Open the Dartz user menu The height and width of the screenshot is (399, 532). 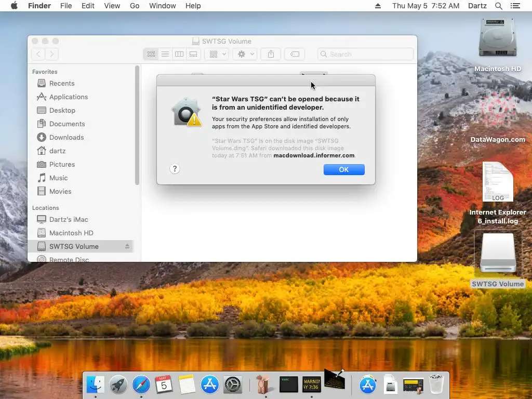[477, 6]
